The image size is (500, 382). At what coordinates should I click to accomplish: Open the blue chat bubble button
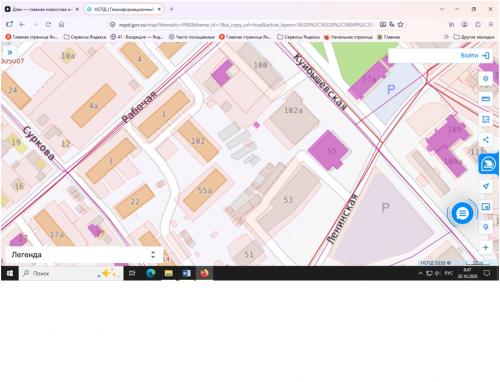pyautogui.click(x=462, y=213)
